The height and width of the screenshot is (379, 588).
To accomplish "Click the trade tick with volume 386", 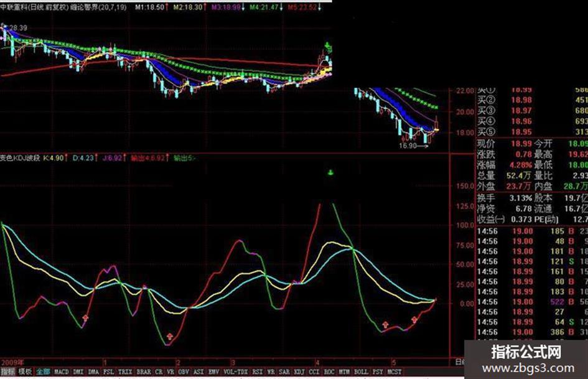I will click(x=557, y=332).
